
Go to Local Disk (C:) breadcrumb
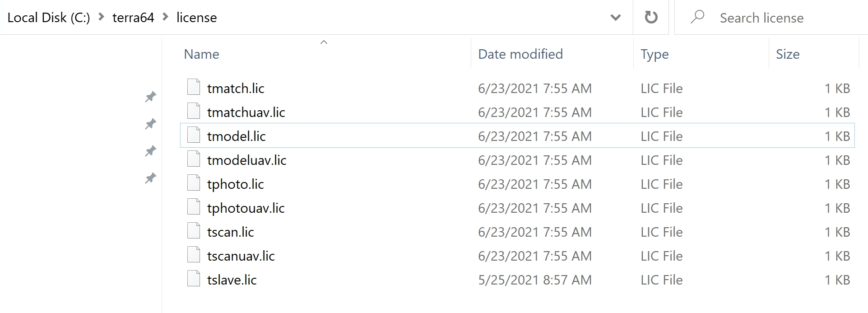[49, 18]
